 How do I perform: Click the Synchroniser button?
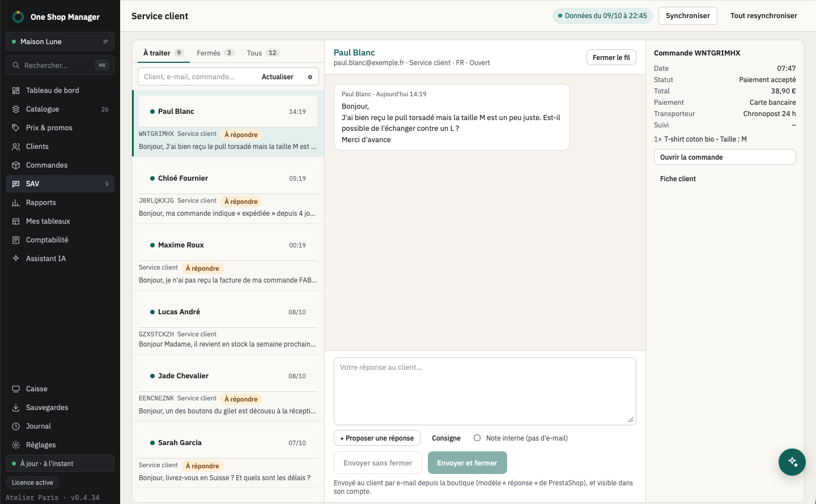(688, 16)
